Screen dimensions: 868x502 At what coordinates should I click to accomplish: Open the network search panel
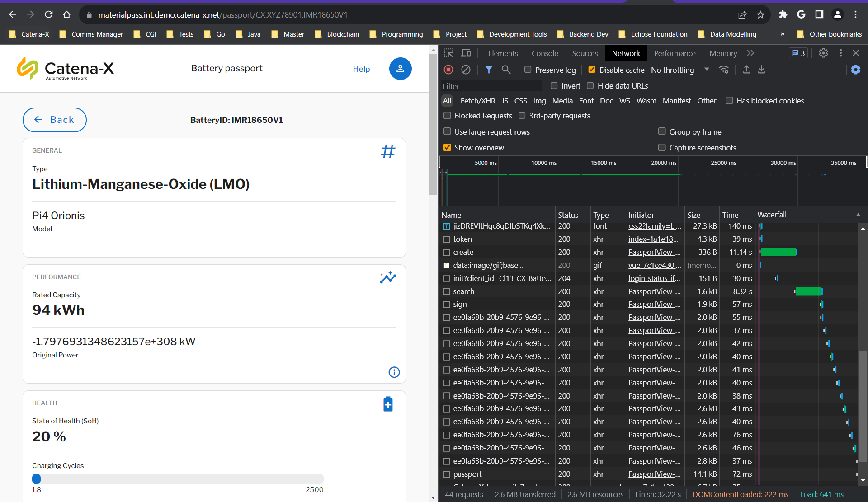506,70
